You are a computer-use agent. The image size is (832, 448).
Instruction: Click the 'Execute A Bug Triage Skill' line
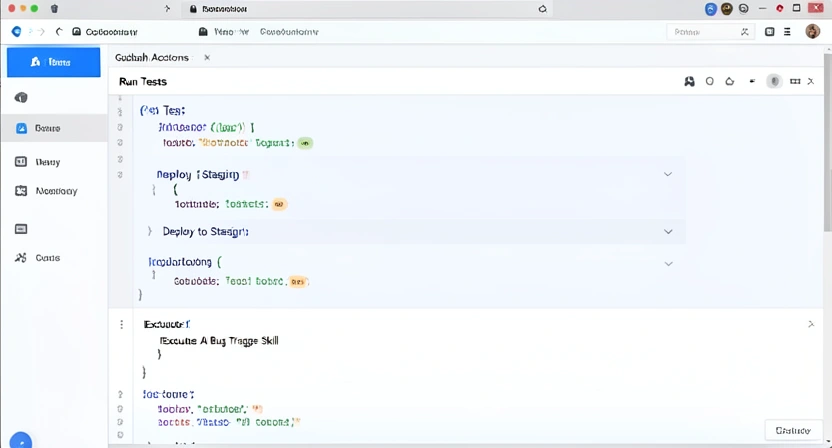point(219,341)
